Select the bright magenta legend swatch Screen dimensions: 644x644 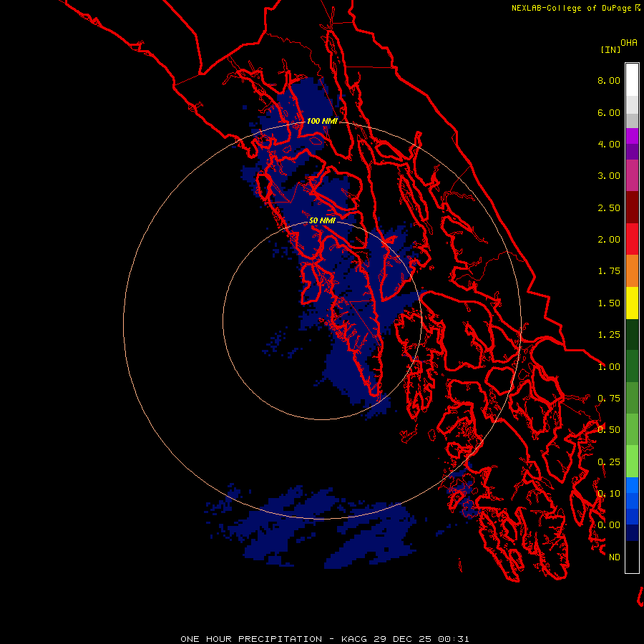[x=632, y=136]
